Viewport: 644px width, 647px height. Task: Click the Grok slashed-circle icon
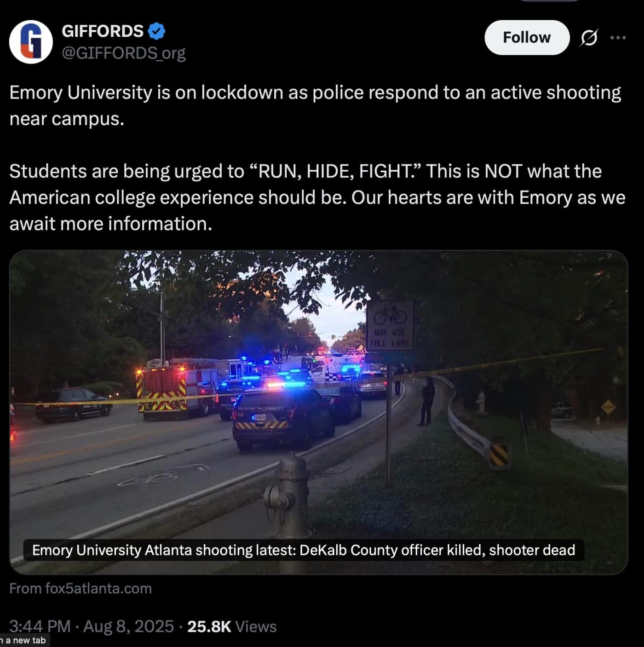[589, 38]
